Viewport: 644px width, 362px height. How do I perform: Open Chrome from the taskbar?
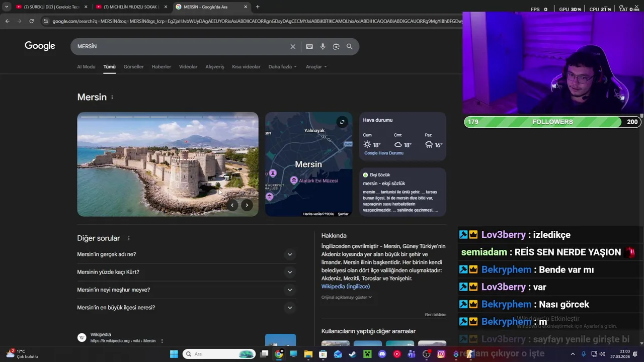tap(279, 354)
